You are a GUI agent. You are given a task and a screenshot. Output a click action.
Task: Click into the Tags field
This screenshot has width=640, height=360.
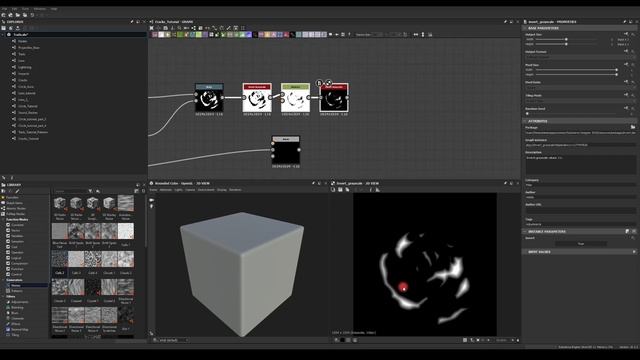(x=580, y=224)
